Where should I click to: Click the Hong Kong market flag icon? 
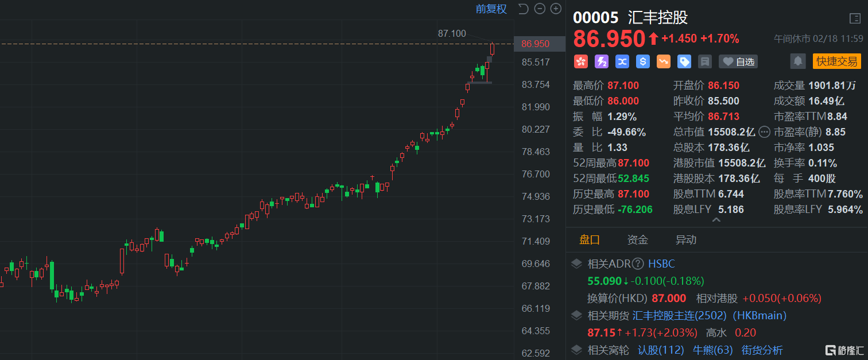tap(580, 61)
